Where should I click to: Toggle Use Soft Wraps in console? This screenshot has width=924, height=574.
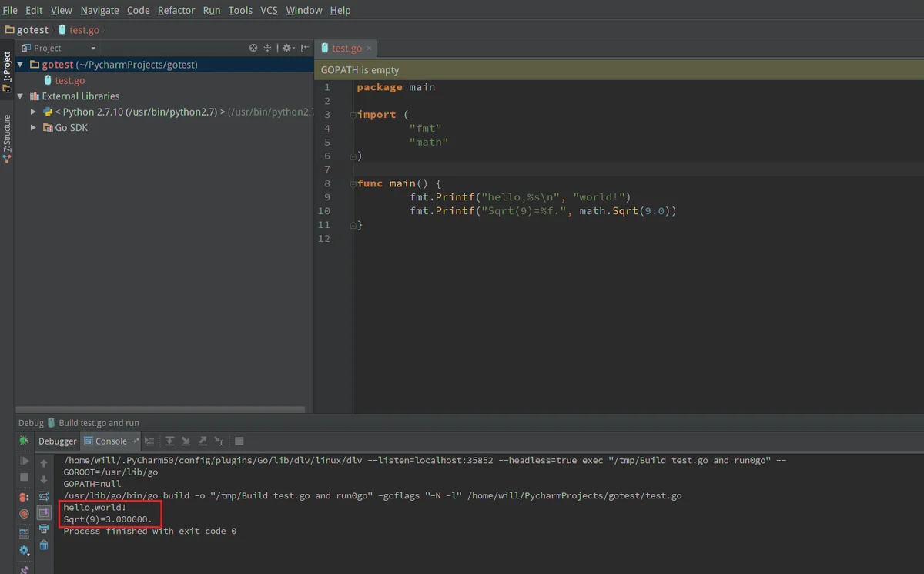(x=44, y=496)
